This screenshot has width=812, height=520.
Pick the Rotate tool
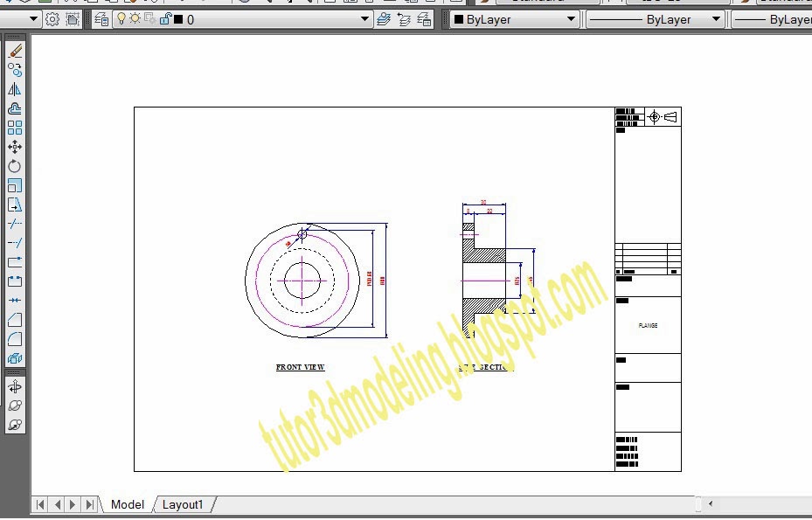[x=15, y=166]
